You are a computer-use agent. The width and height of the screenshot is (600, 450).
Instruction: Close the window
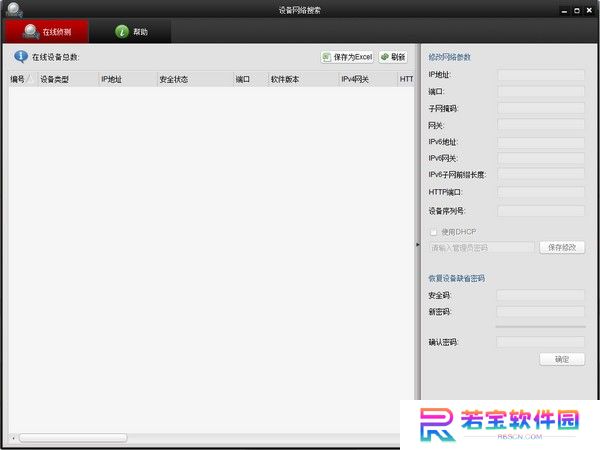click(x=589, y=11)
